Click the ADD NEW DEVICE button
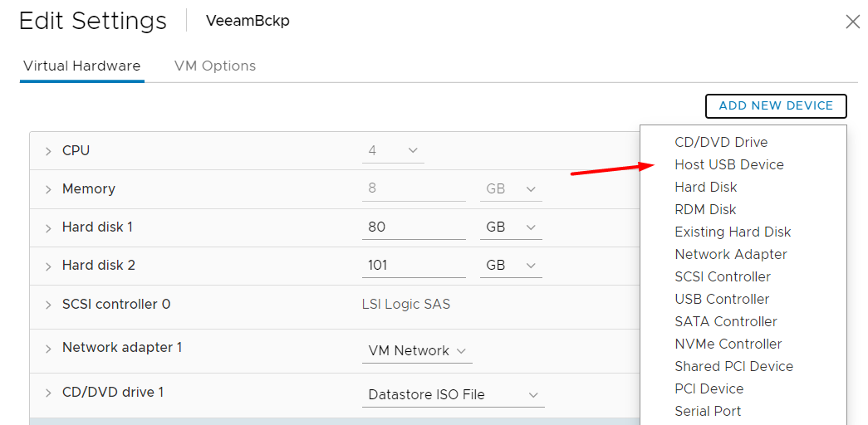 [775, 106]
